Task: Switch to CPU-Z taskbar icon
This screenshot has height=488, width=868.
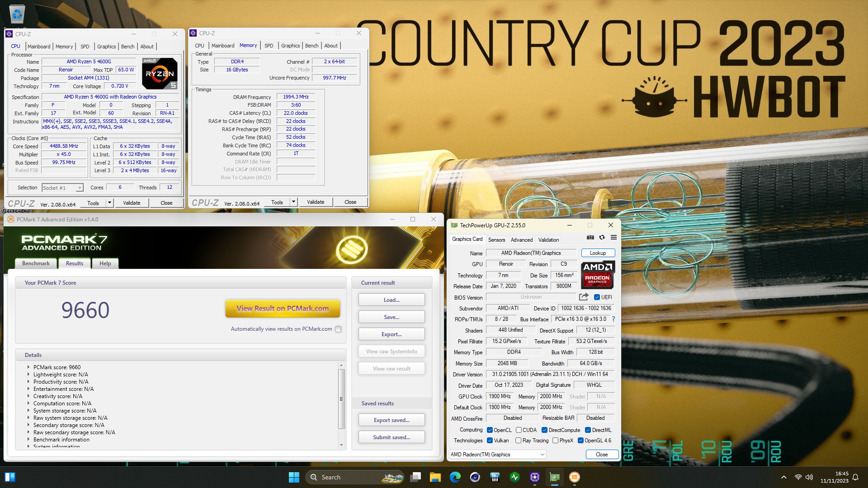Action: [x=535, y=477]
